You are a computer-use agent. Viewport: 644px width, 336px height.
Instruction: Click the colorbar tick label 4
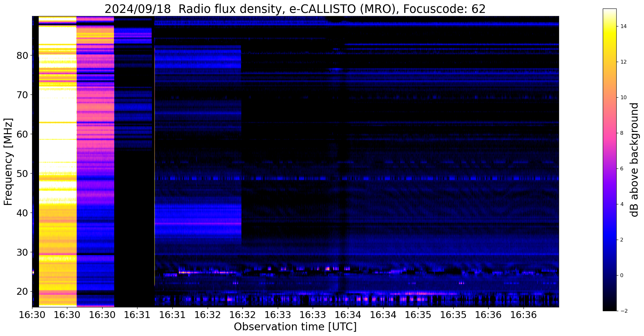click(621, 204)
